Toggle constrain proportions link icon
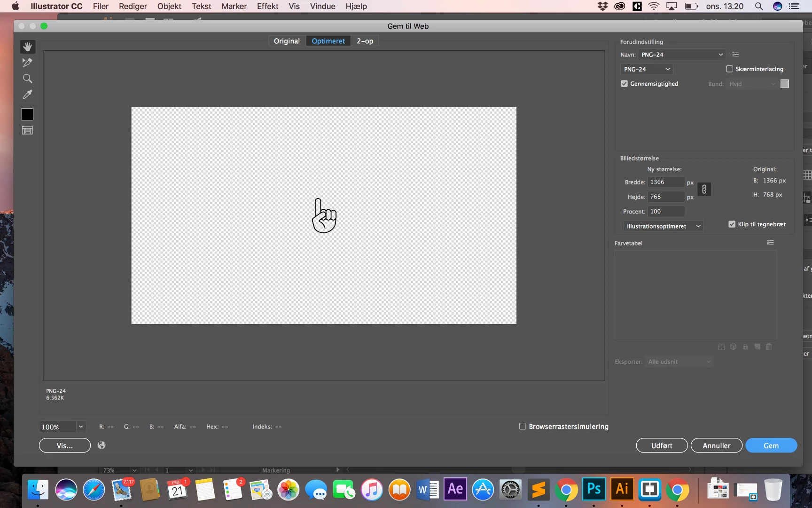 704,189
